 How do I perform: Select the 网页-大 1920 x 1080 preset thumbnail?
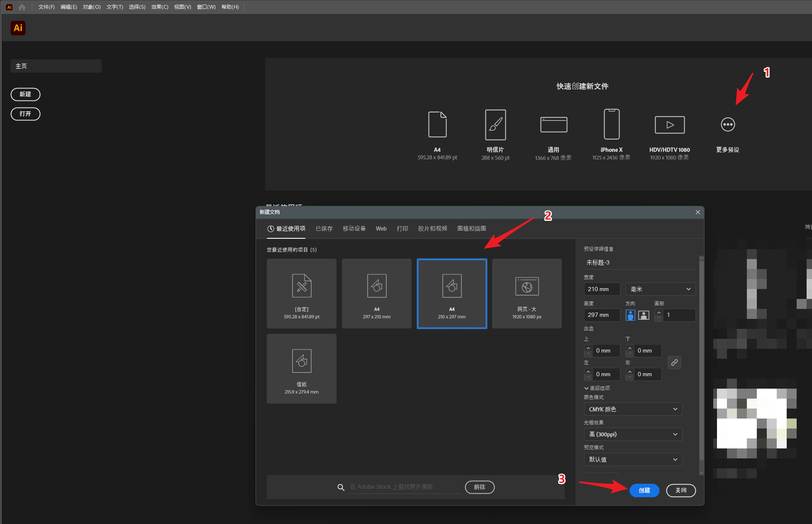(527, 294)
